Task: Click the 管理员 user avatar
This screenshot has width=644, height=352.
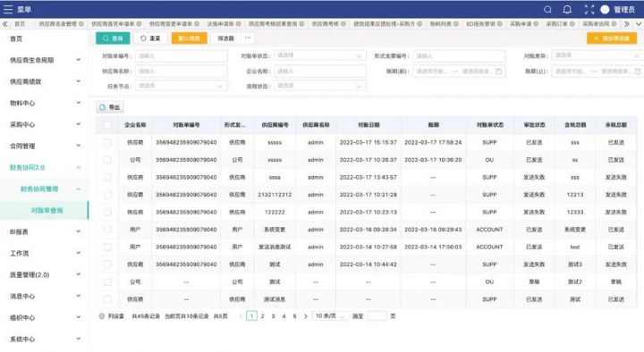Action: click(x=605, y=10)
